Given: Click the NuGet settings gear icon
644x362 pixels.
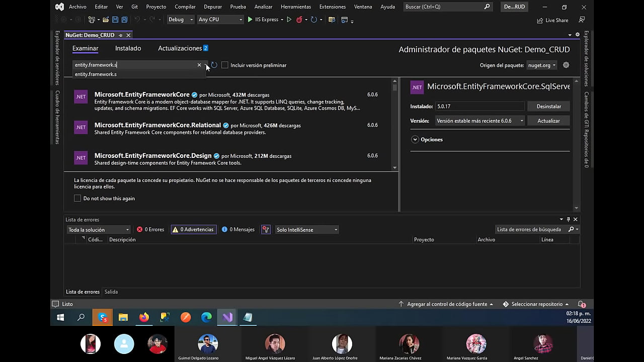Looking at the screenshot, I should tap(566, 65).
